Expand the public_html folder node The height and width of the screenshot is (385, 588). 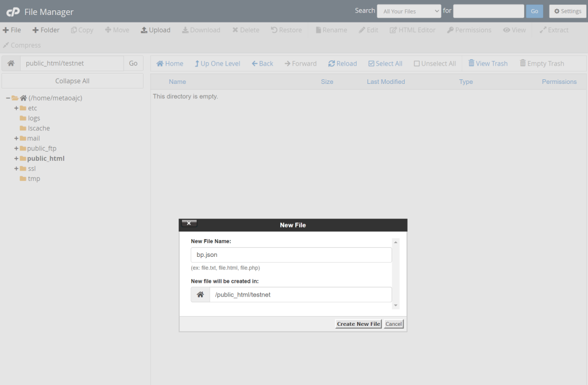pyautogui.click(x=16, y=159)
